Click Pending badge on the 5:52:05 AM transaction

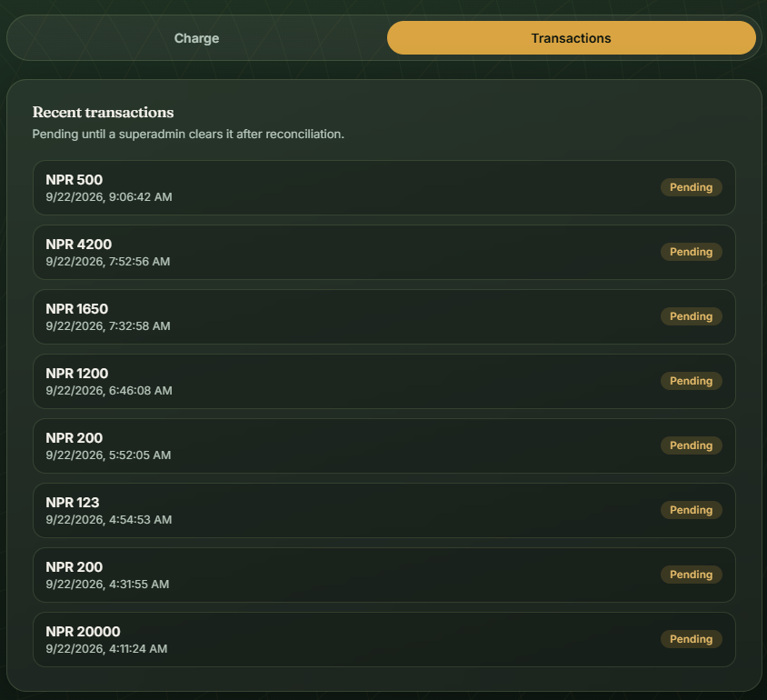(x=691, y=445)
